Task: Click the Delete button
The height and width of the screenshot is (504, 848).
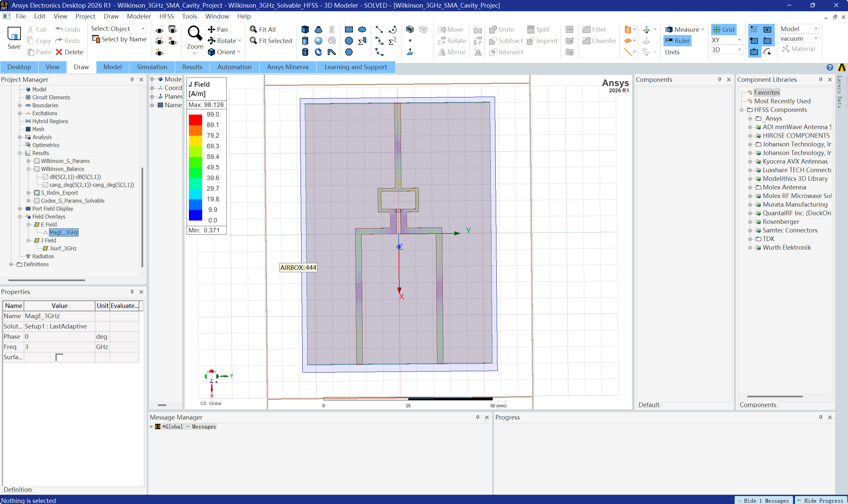Action: point(69,52)
